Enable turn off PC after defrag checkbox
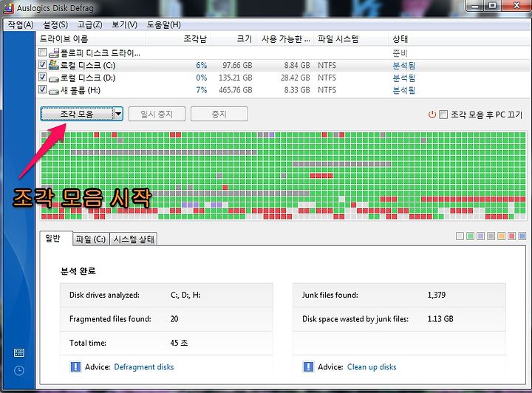The image size is (532, 393). coord(443,115)
